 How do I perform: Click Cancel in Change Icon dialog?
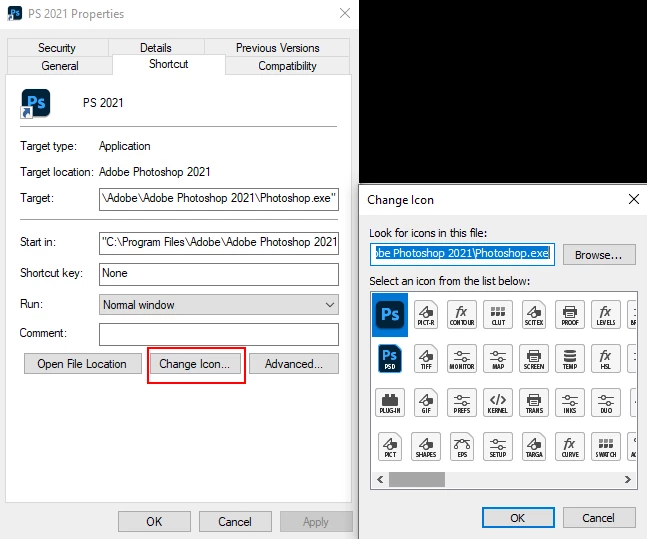tap(599, 518)
